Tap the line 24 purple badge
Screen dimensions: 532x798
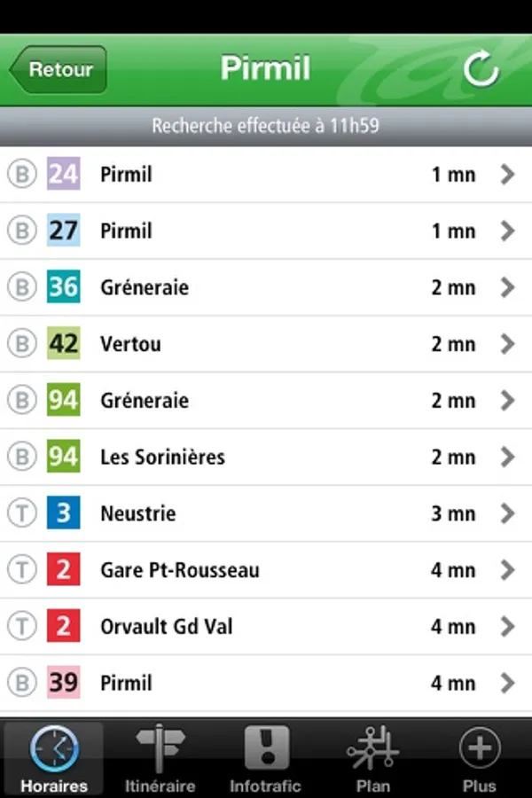(x=63, y=175)
